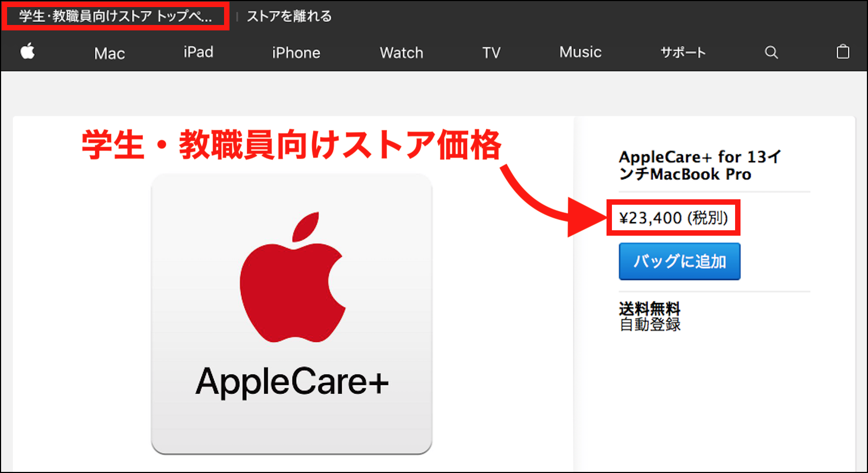Open the サポート menu item
Image resolution: width=868 pixels, height=473 pixels.
point(683,53)
